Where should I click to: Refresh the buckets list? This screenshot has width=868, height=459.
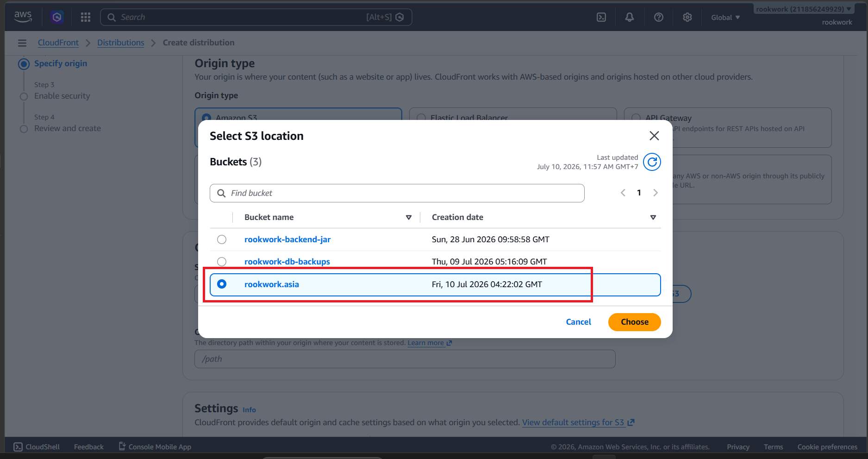pos(652,162)
